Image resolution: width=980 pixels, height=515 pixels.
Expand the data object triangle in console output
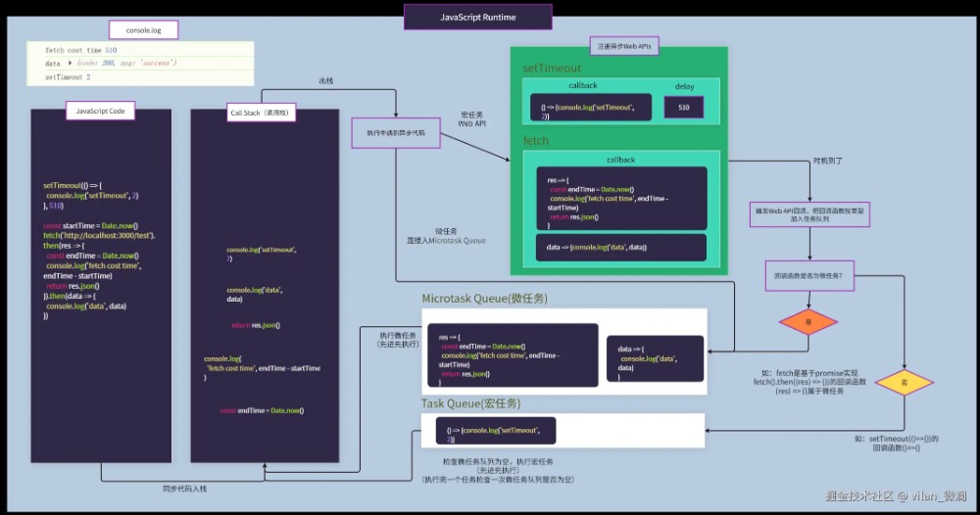[x=69, y=63]
